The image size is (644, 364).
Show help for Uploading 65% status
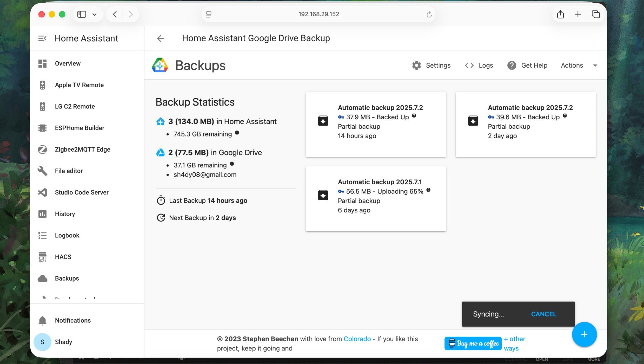pos(428,190)
